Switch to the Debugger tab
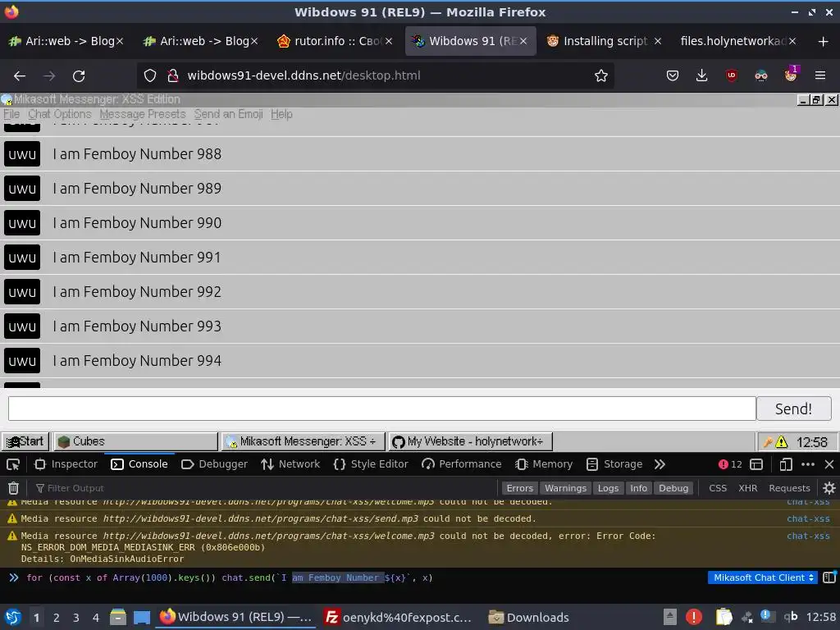 click(214, 464)
